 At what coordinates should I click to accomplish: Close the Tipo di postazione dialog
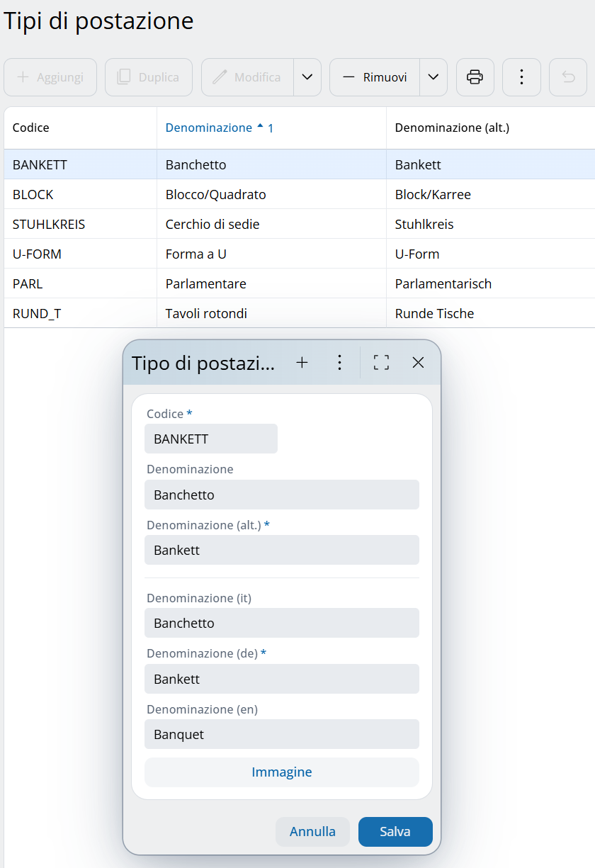(x=418, y=363)
